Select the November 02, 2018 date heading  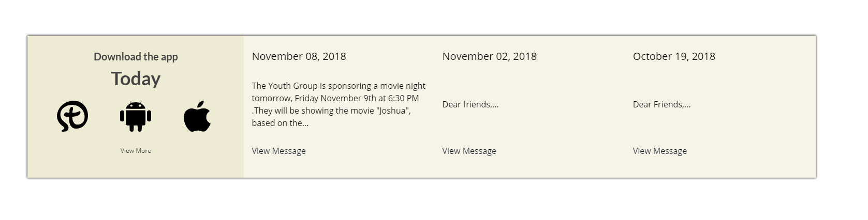click(489, 56)
